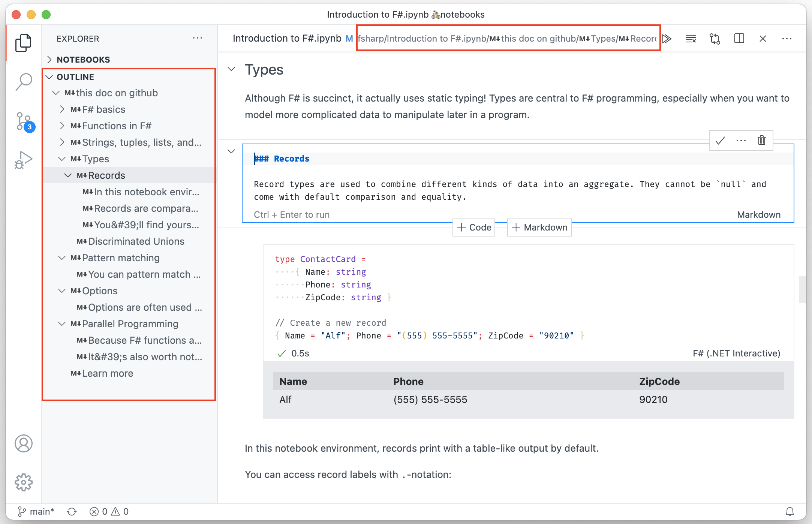Select Discriminated Unions in the outline
Screen dimensions: 812x524
point(136,241)
